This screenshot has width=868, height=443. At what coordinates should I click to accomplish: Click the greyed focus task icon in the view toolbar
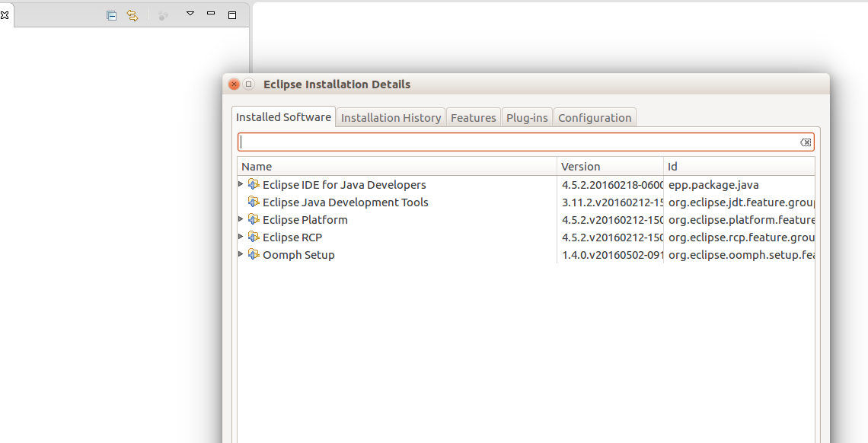click(x=163, y=15)
